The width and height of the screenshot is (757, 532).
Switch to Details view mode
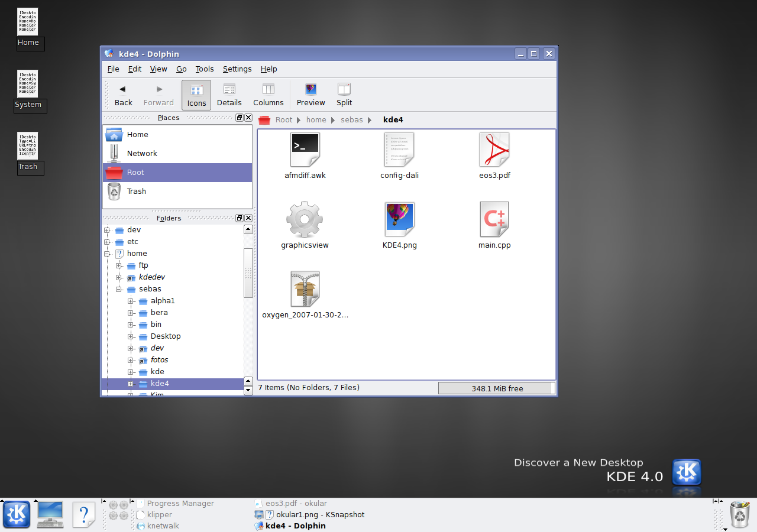point(229,95)
